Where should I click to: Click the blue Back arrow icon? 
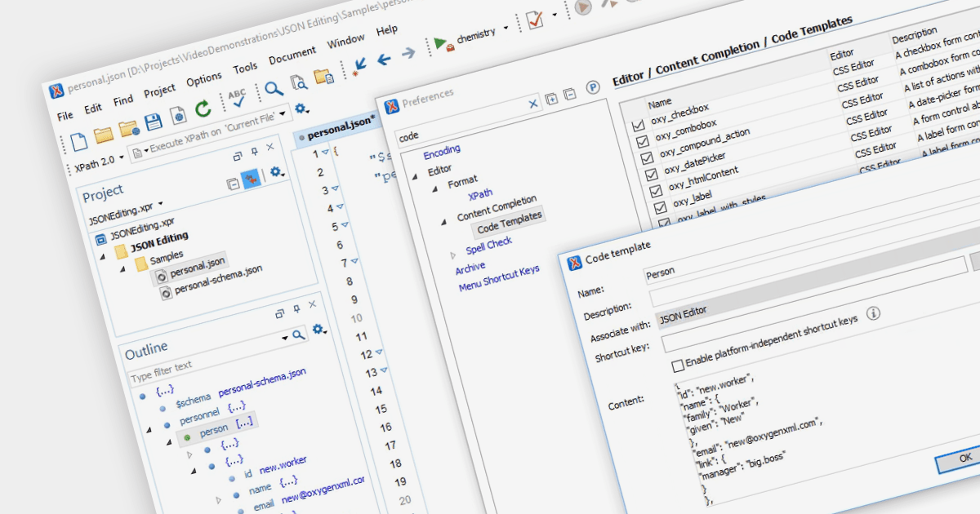pyautogui.click(x=384, y=59)
